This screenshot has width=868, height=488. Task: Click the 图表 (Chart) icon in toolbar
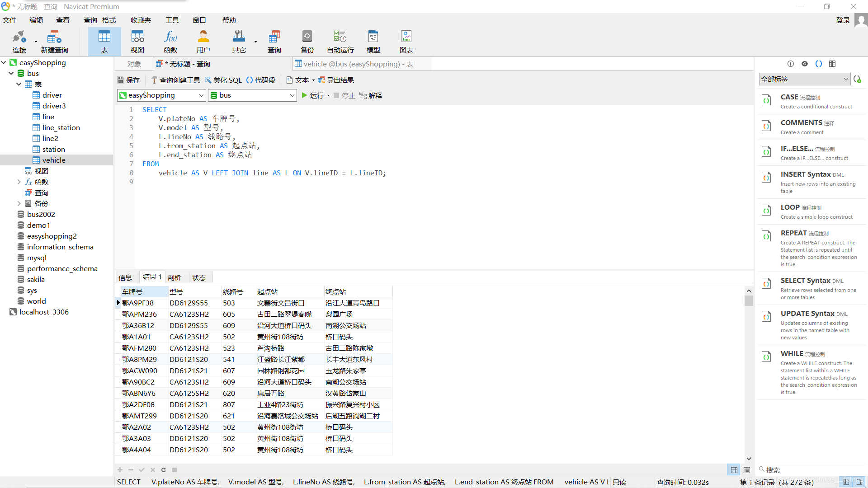[x=406, y=37]
